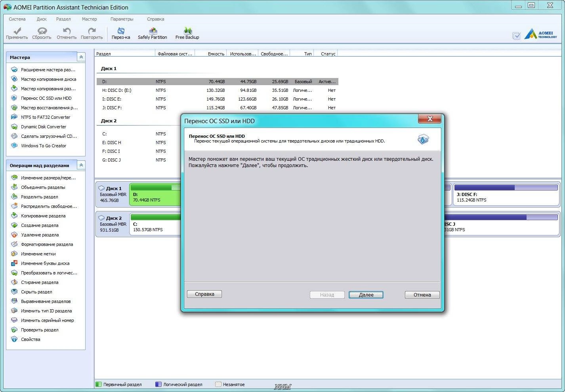Viewport: 565px width, 392px height.
Task: Sort by Файловая система column header
Action: [175, 53]
